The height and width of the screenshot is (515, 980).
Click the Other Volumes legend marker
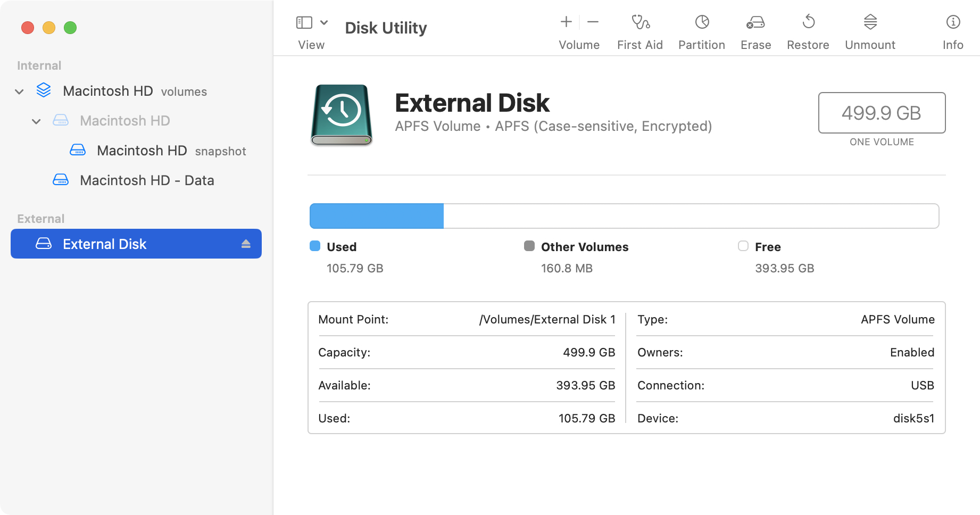(529, 246)
